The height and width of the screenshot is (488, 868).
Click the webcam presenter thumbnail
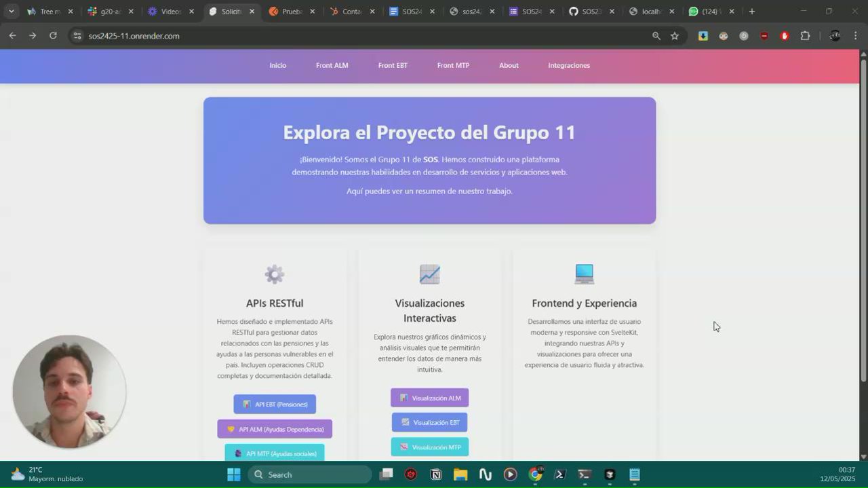68,392
